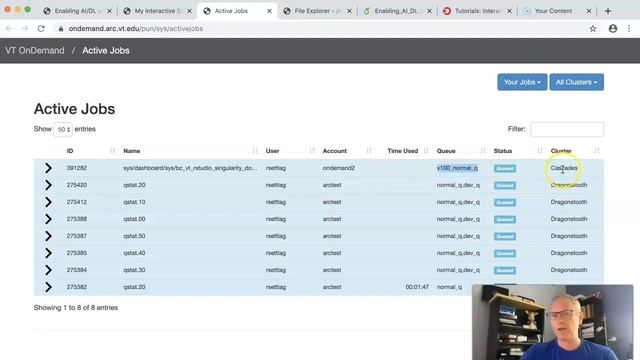Click the Active Jobs breadcrumb title

(x=106, y=51)
